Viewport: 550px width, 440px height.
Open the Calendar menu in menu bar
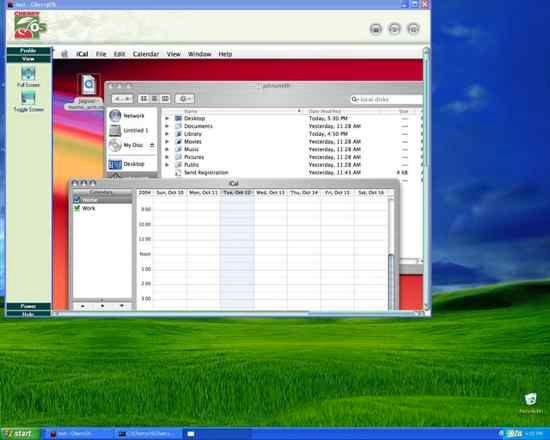(x=146, y=54)
